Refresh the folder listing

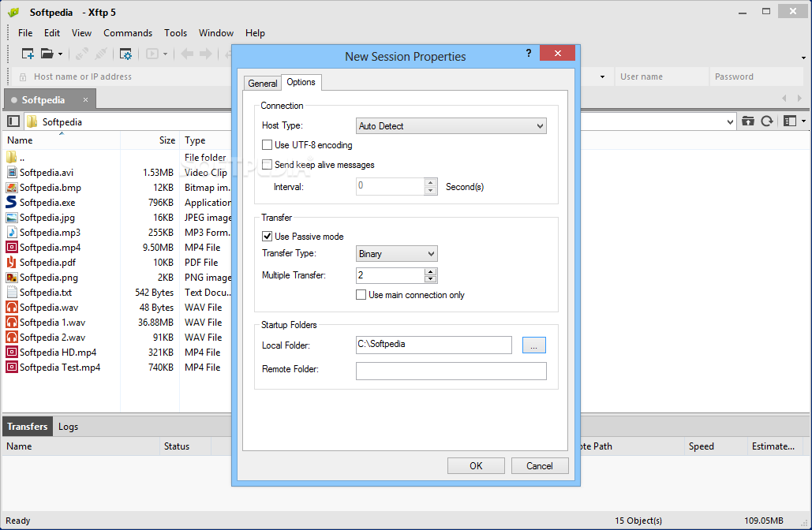(x=767, y=121)
